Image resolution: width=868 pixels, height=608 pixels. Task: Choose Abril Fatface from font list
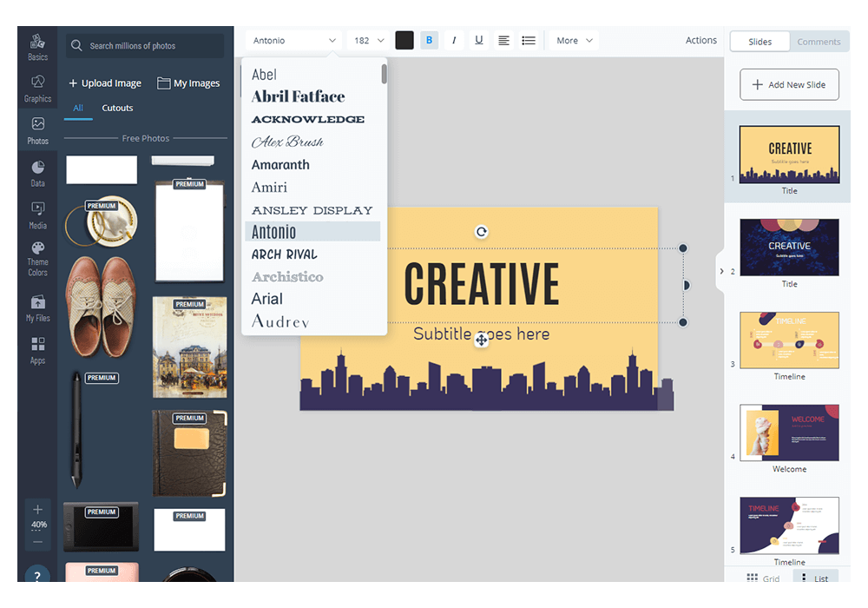point(298,96)
